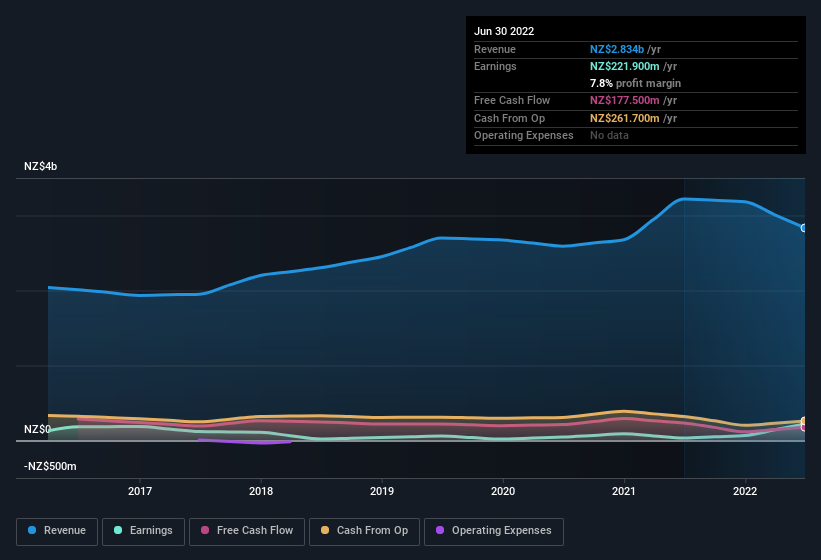Click the 2020 x-axis label

point(503,491)
